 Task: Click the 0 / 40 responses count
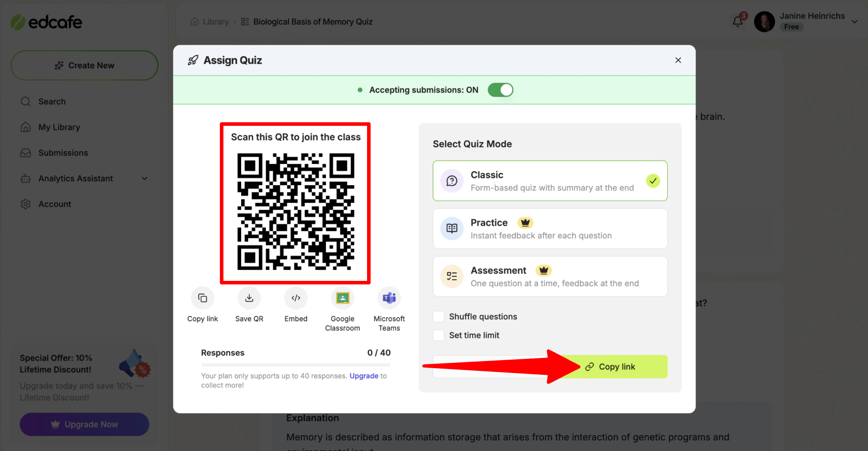click(x=379, y=353)
